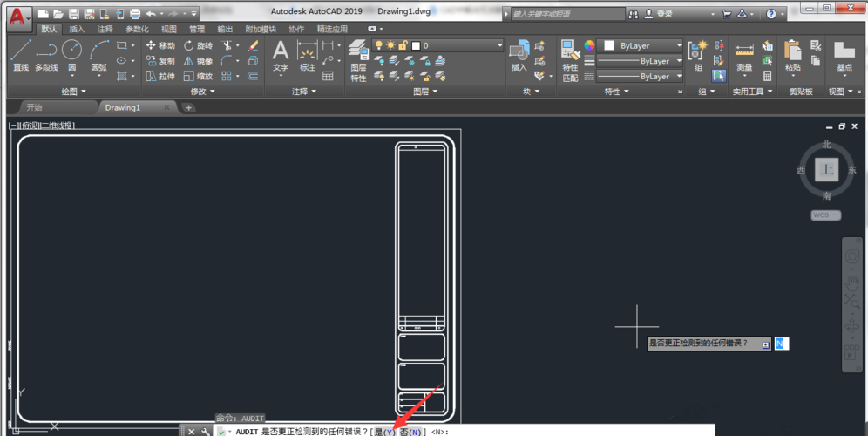Open the layer name dropdown list
The height and width of the screenshot is (436, 868).
(499, 45)
